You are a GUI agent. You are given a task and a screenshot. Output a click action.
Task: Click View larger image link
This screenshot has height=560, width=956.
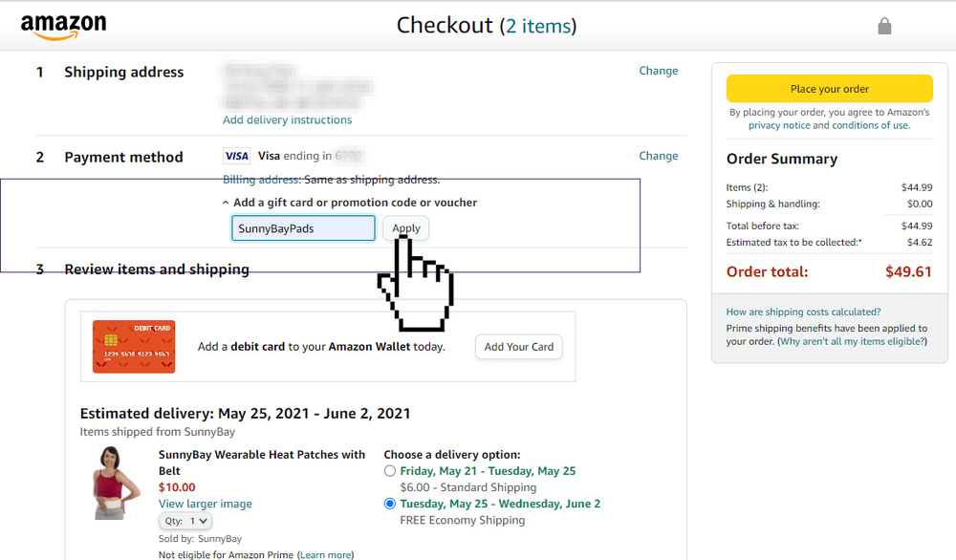pyautogui.click(x=205, y=504)
